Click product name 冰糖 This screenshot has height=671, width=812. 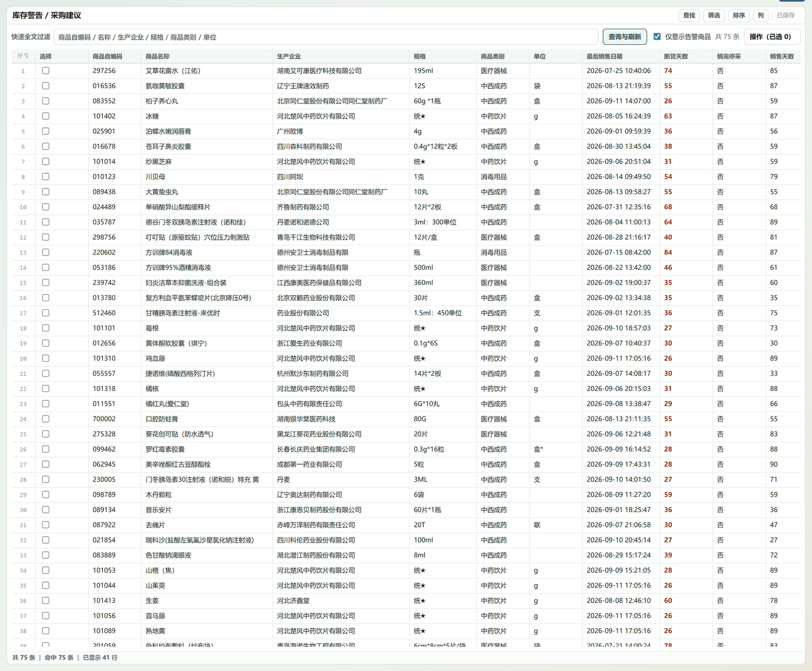152,116
